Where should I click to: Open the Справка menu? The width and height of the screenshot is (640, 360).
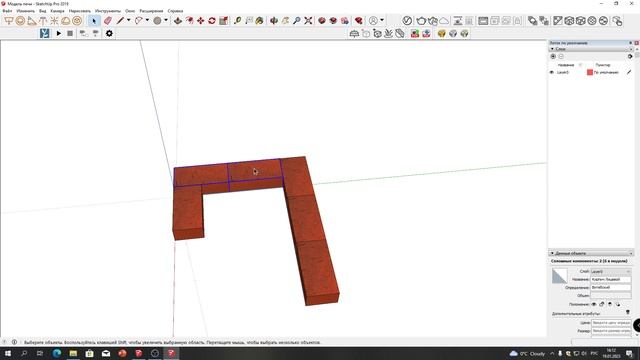coord(176,11)
